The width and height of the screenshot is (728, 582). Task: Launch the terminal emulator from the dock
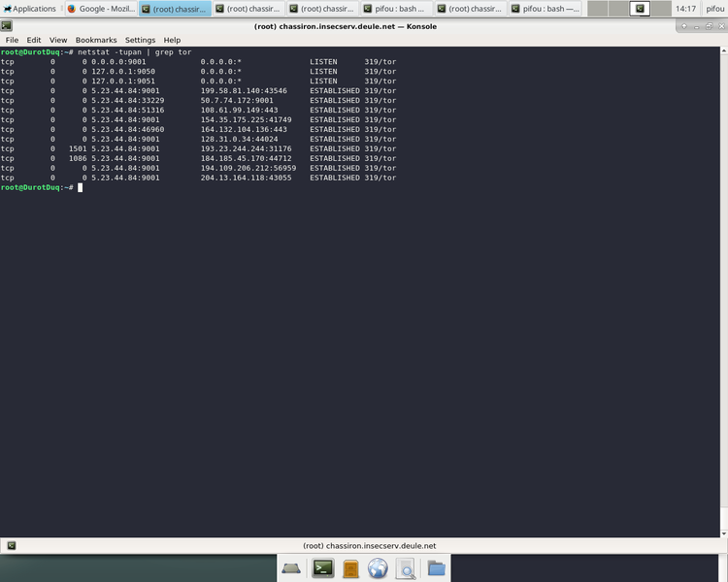[324, 568]
